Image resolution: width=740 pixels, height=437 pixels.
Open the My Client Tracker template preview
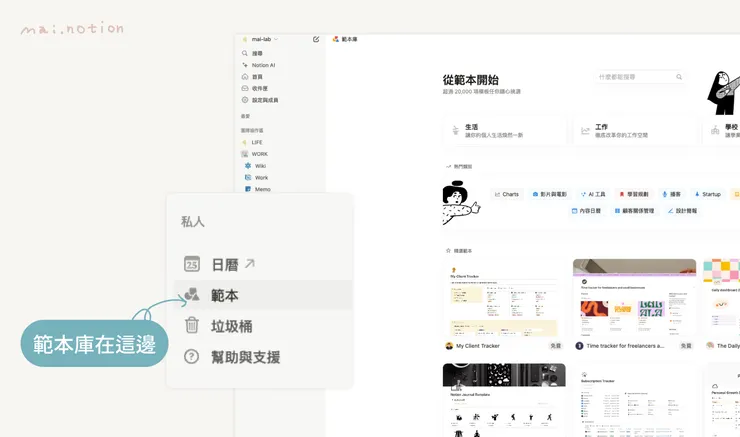504,298
